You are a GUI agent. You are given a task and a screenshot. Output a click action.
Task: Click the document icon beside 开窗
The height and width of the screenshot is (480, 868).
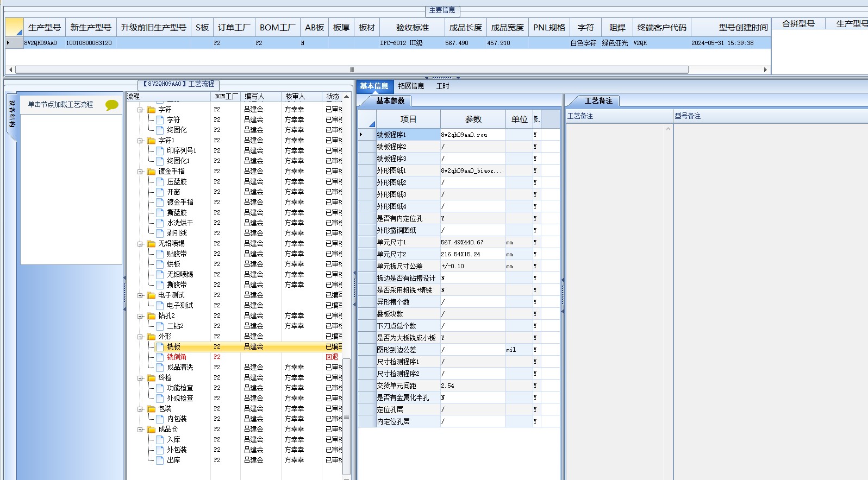click(160, 192)
